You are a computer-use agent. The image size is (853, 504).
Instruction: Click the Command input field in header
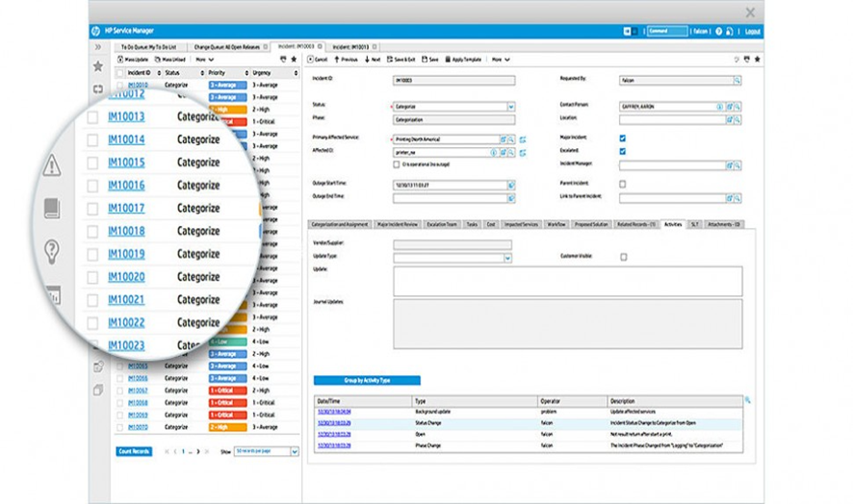pyautogui.click(x=667, y=31)
